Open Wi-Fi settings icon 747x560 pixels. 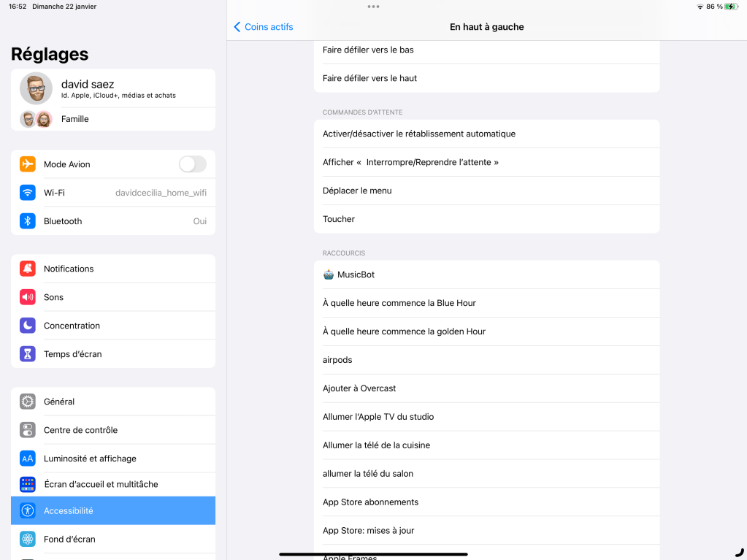click(28, 193)
